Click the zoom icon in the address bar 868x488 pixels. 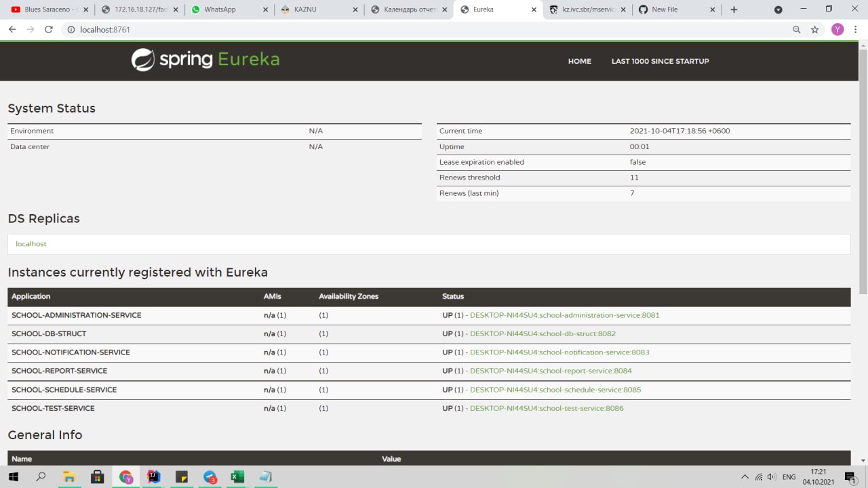(795, 30)
